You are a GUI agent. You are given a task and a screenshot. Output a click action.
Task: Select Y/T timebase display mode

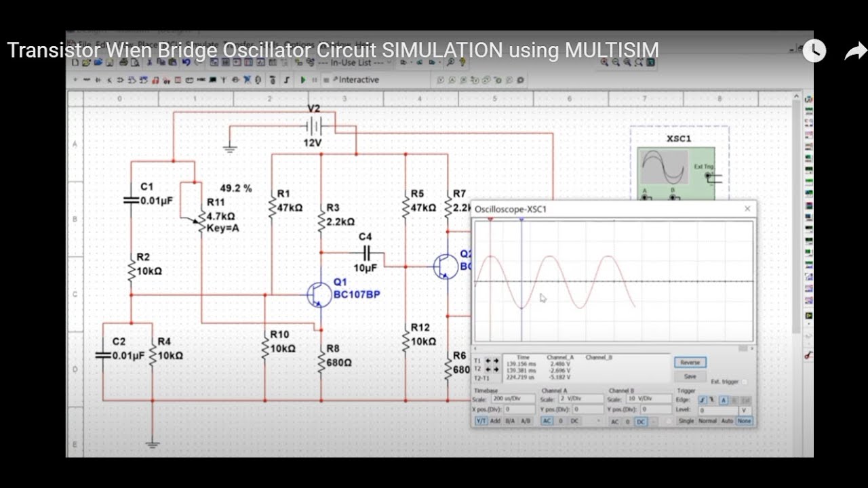[x=481, y=421]
